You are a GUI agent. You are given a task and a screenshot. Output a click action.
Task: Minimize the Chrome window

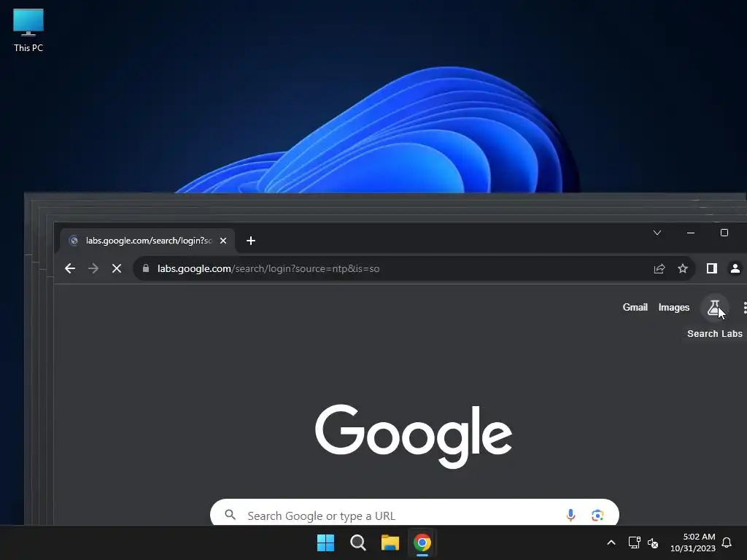point(691,233)
